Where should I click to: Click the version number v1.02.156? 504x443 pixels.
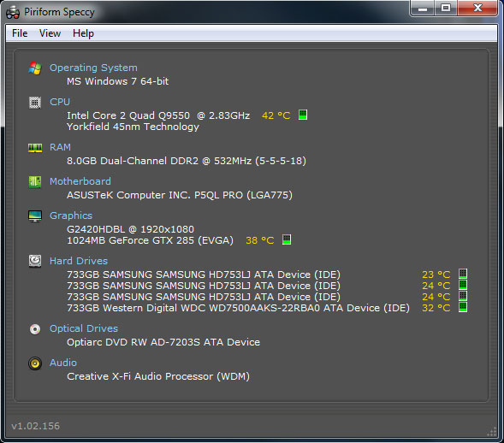(36, 426)
